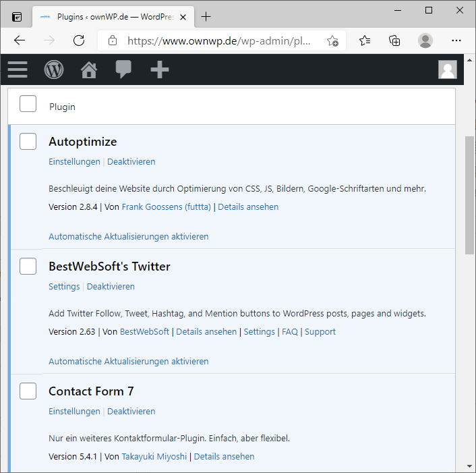Click the Version 5.4.1 text
Image resolution: width=476 pixels, height=473 pixels.
pos(73,457)
